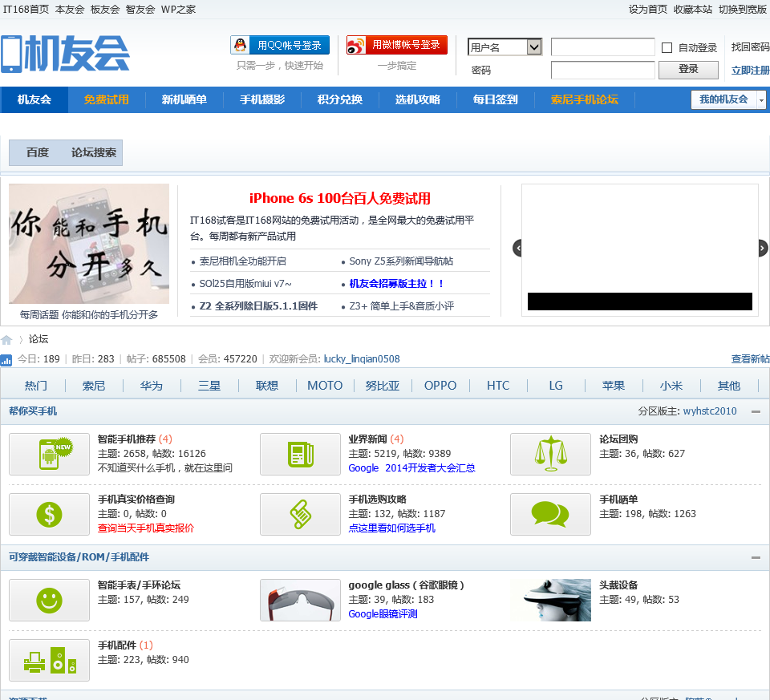Open the 每日签到 navigation item

click(496, 99)
